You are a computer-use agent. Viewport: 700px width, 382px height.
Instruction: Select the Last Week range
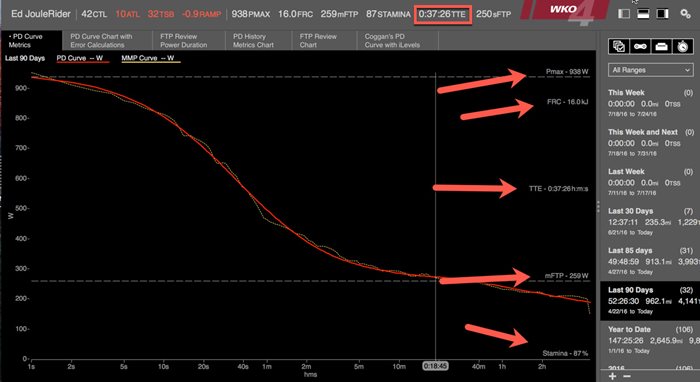click(650, 182)
